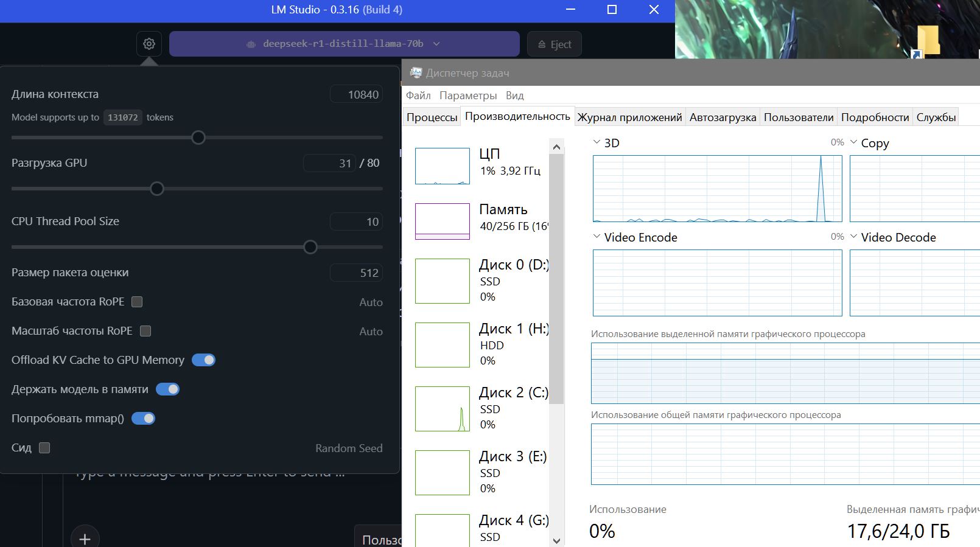Click the gear settings icon in LM Studio
Screen dimensions: 980x547
coord(149,44)
